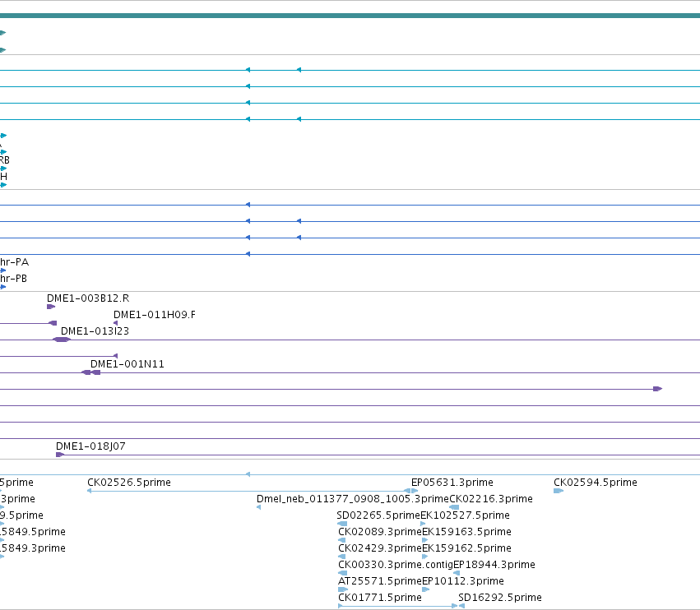Open the EK159162.5prime EST label
This screenshot has height=610, width=700.
click(467, 548)
